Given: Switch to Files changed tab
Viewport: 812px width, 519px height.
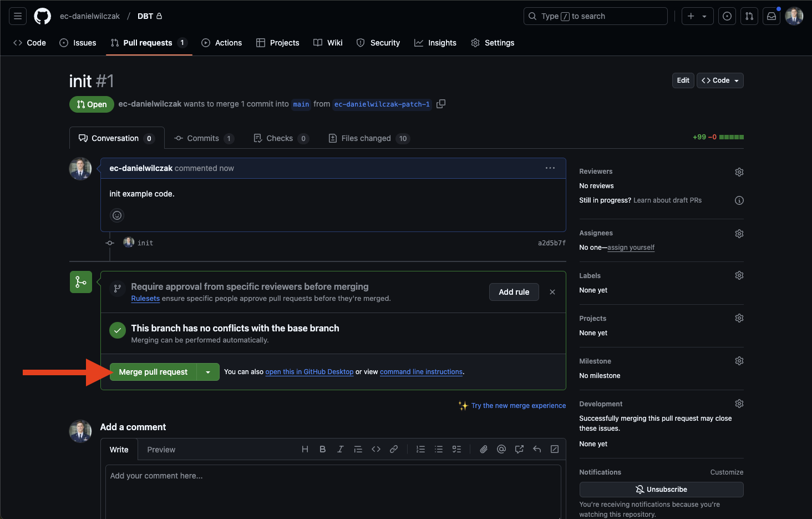Looking at the screenshot, I should (x=369, y=138).
